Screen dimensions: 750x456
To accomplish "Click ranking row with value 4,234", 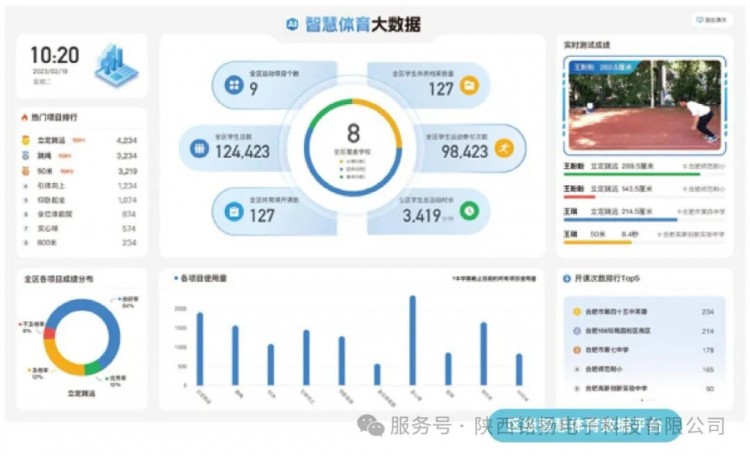I will point(79,140).
